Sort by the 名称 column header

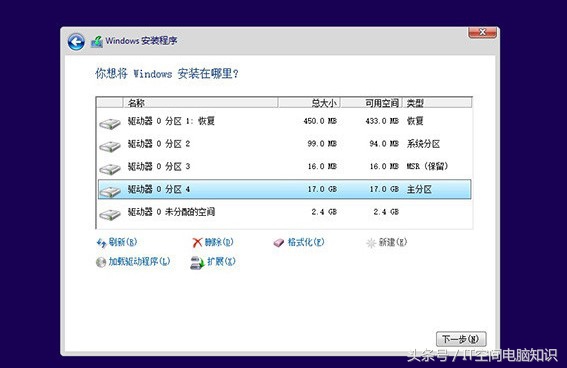coord(201,103)
